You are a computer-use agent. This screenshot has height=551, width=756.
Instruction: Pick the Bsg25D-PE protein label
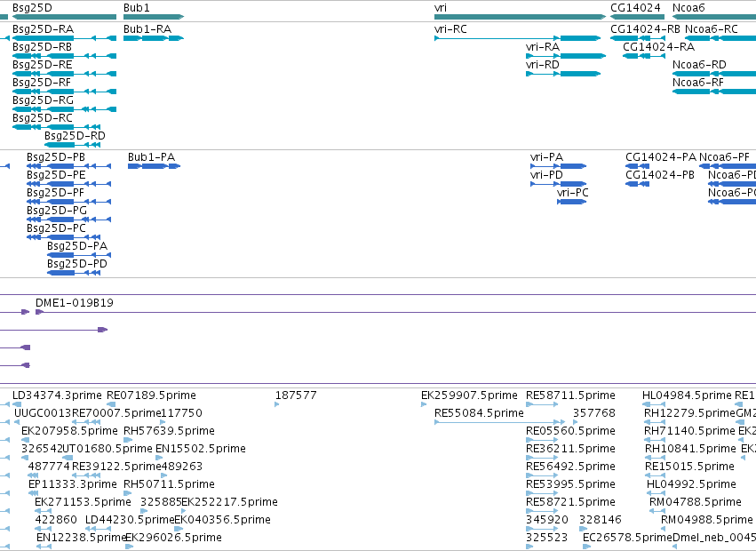tap(56, 175)
